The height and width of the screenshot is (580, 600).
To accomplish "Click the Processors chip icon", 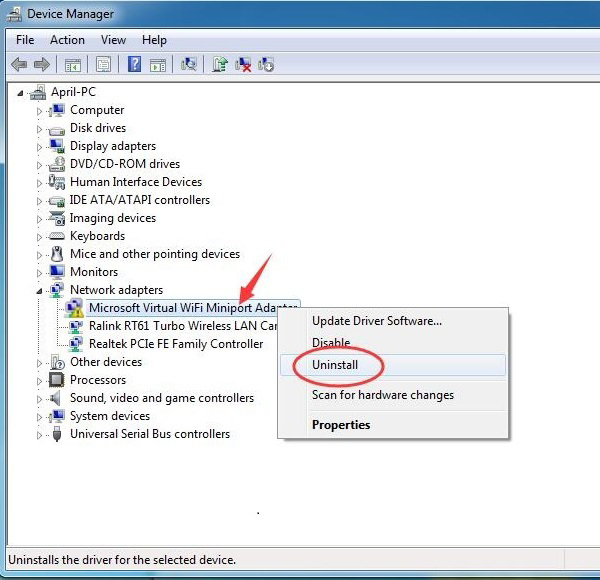I will point(57,380).
